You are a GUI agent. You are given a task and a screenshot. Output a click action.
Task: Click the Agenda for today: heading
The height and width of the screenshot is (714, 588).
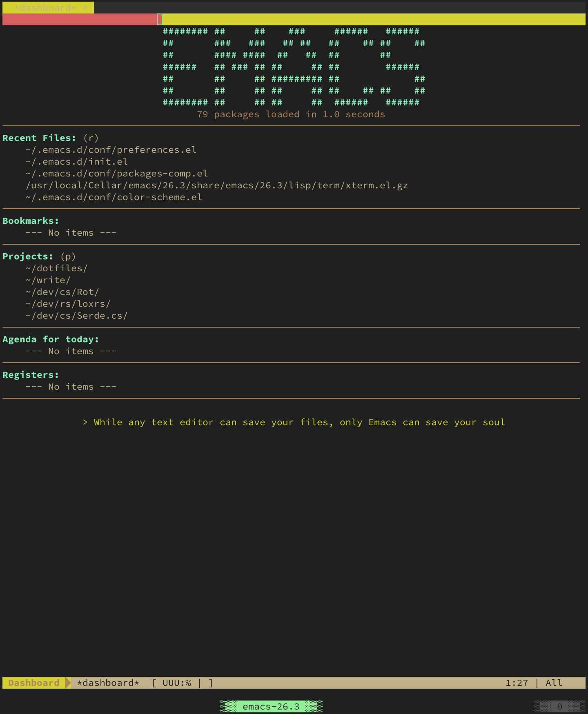click(x=51, y=339)
